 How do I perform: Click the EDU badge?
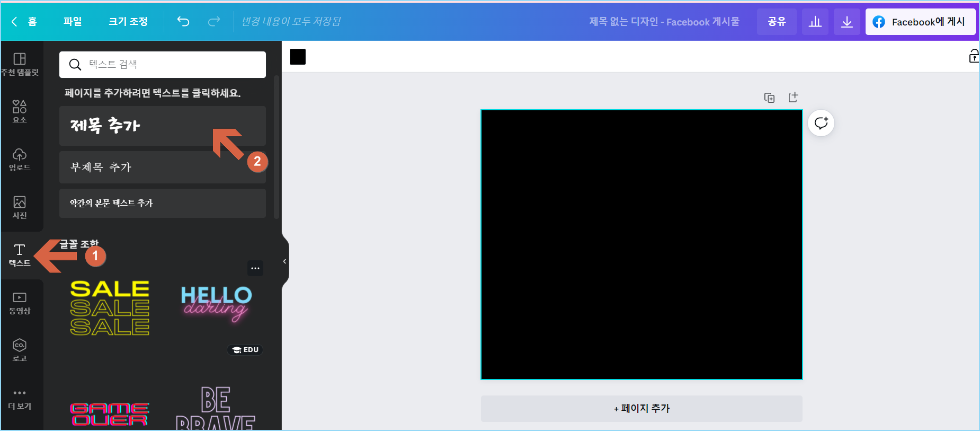(245, 350)
